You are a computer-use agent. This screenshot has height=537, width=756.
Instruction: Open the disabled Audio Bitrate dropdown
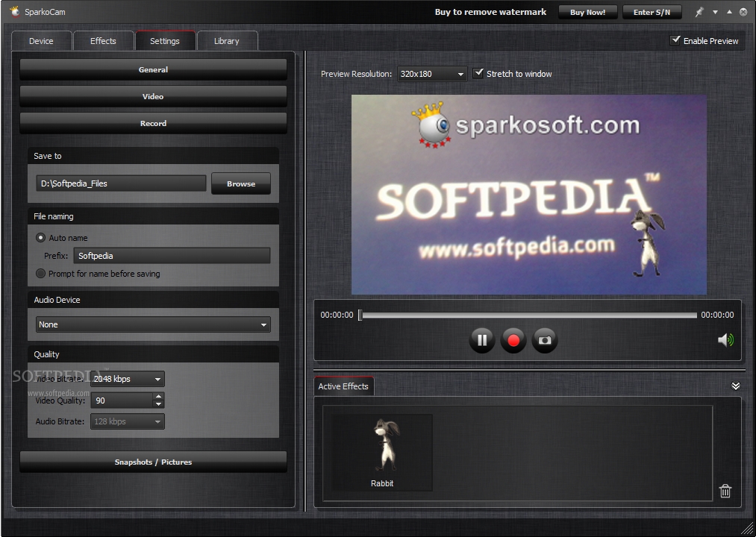128,421
